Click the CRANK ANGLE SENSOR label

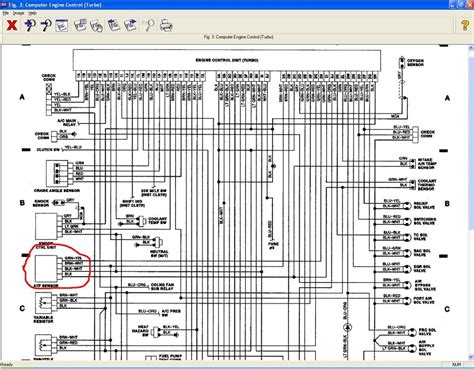(57, 191)
